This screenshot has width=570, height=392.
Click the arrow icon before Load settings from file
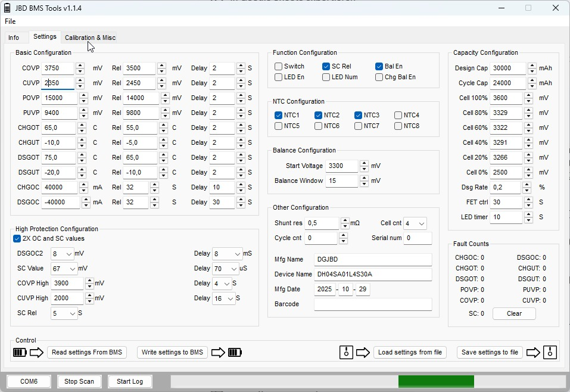pos(363,353)
